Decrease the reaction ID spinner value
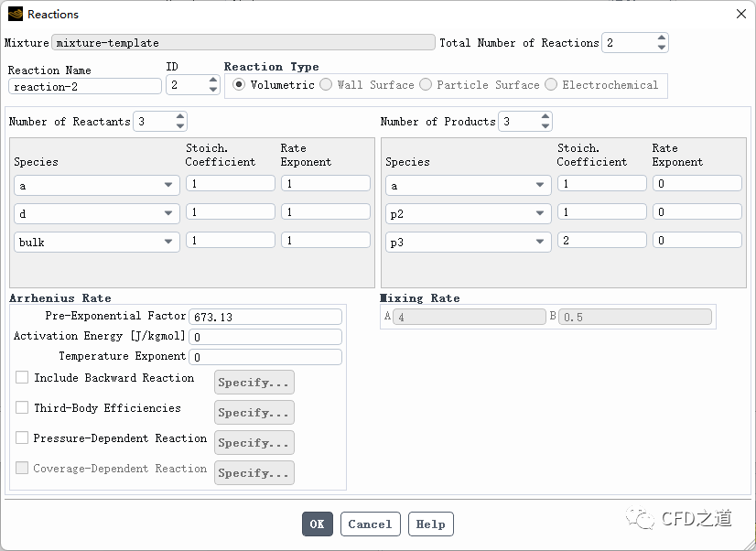Image resolution: width=756 pixels, height=551 pixels. [213, 90]
